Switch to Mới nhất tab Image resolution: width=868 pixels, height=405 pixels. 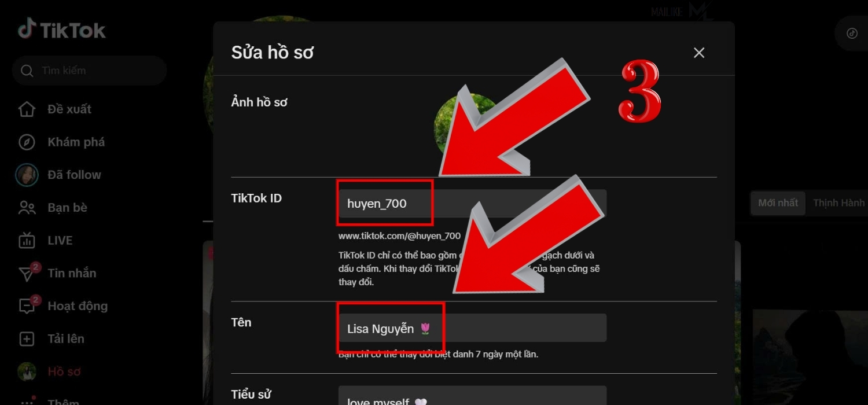(x=778, y=203)
